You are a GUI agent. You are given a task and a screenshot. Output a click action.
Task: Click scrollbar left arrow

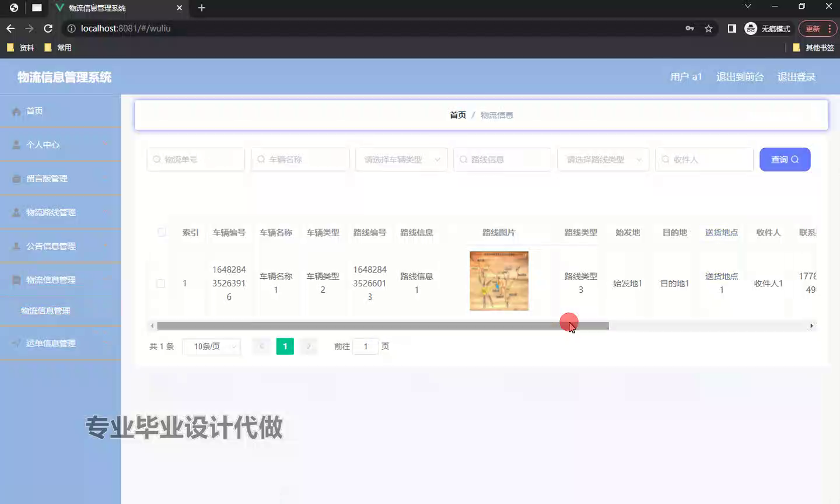(x=152, y=325)
